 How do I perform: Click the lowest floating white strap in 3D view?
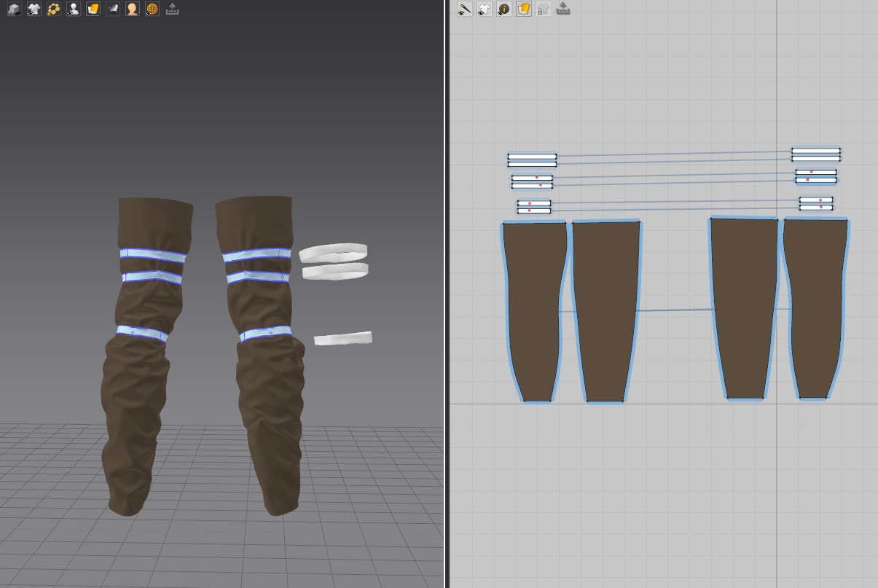pyautogui.click(x=342, y=339)
